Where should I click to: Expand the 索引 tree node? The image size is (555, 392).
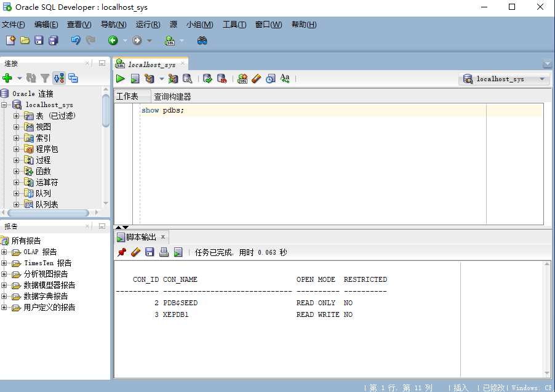point(16,138)
